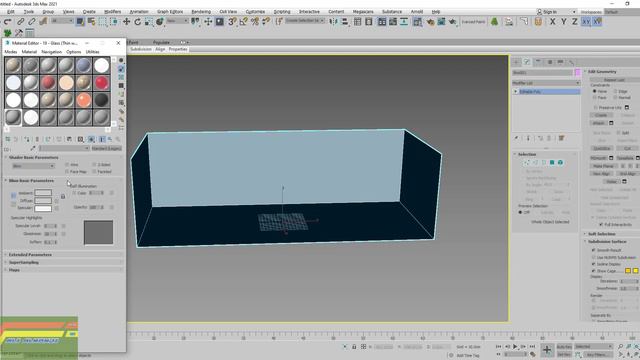Open the Modifiers menu
The image size is (640, 360).
click(112, 11)
